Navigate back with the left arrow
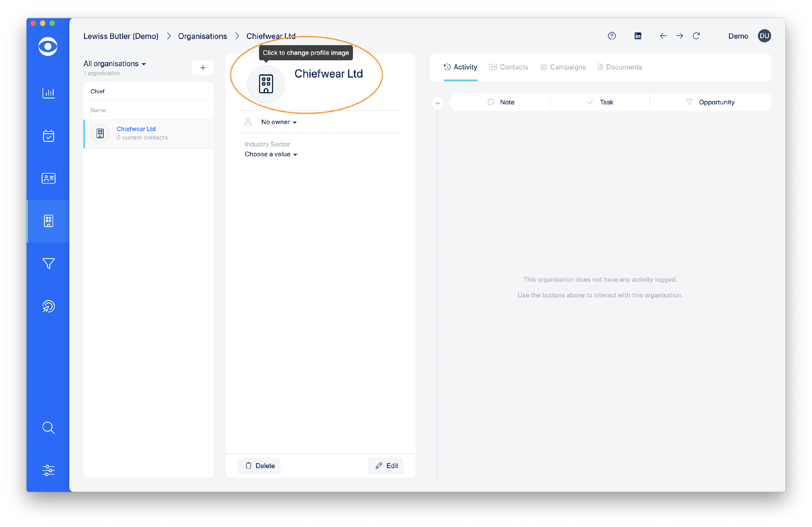 (x=663, y=36)
